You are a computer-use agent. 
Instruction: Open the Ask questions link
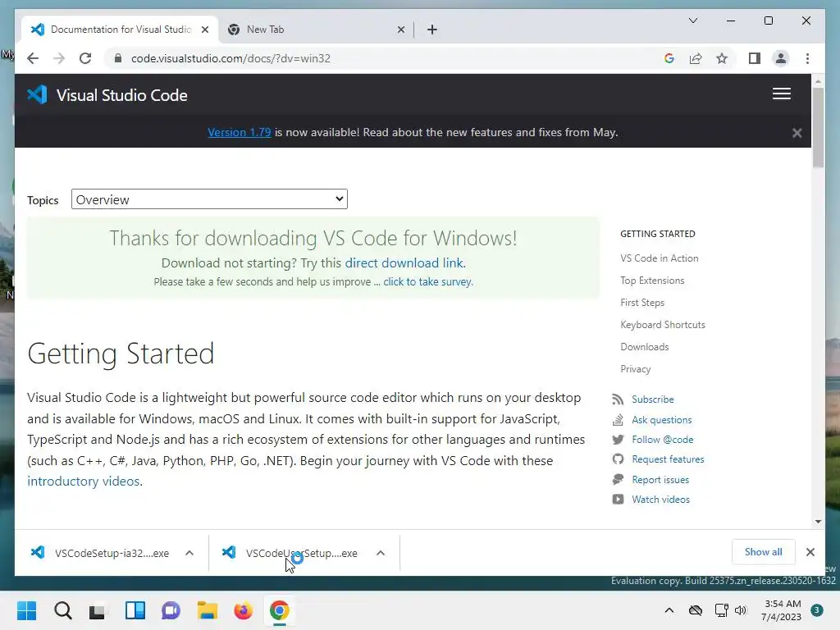[662, 419]
